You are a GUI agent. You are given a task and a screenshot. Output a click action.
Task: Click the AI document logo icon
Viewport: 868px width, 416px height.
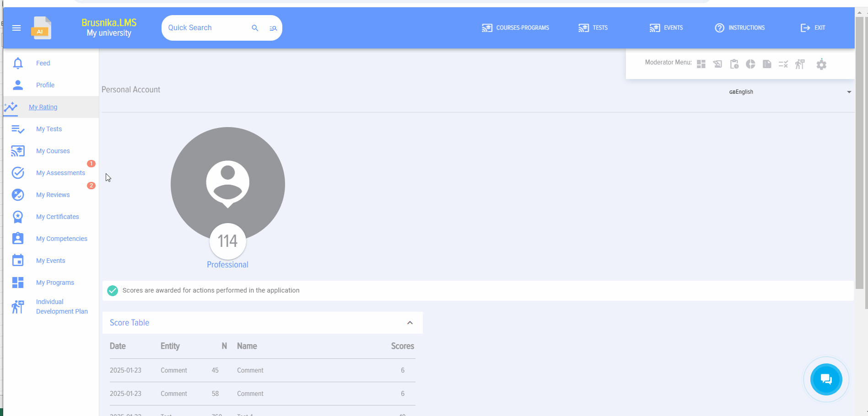[x=41, y=28]
